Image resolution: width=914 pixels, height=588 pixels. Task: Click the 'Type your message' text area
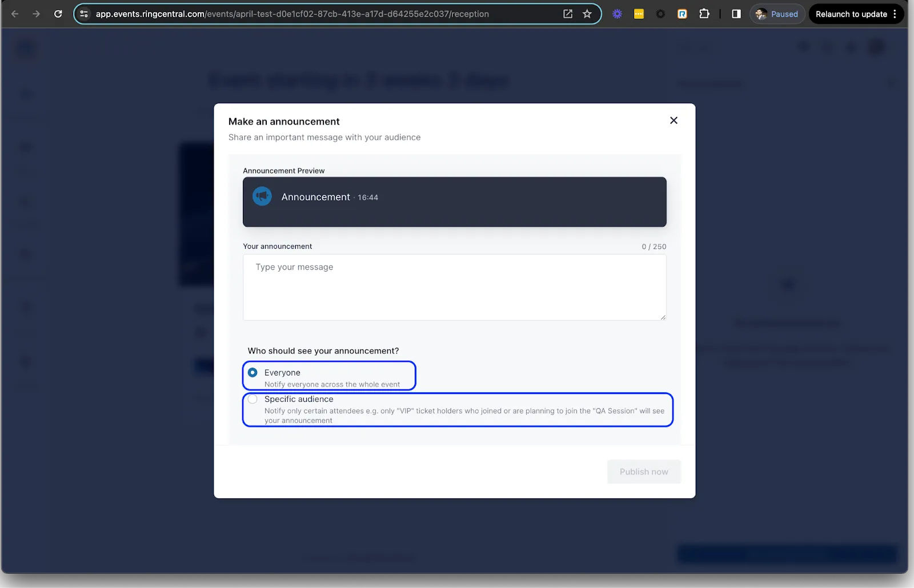[x=454, y=287]
